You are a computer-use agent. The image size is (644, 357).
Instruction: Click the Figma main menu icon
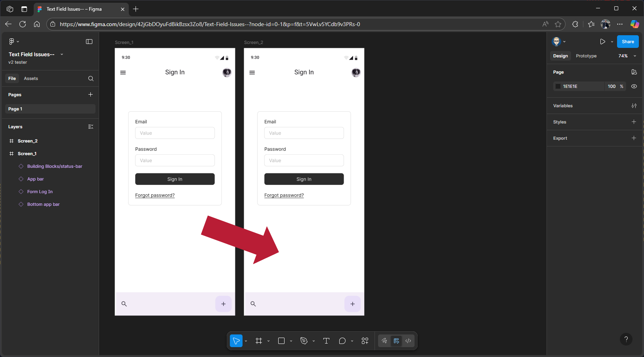(12, 42)
